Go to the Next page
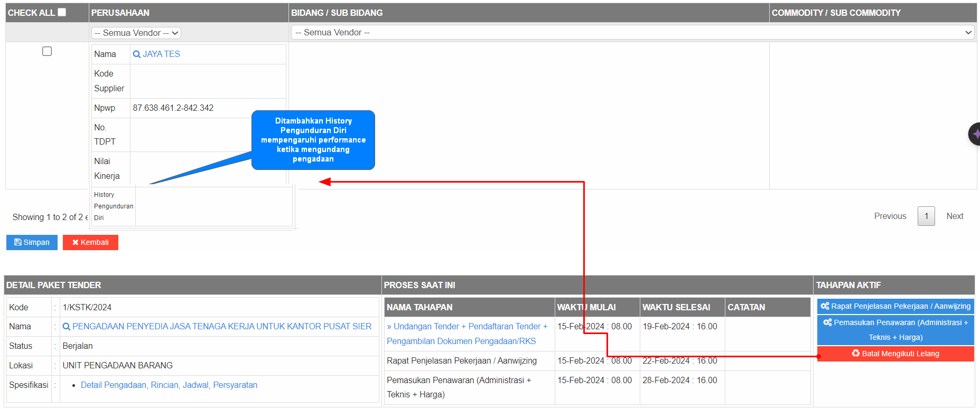Viewport: 980px width, 409px height. [955, 216]
